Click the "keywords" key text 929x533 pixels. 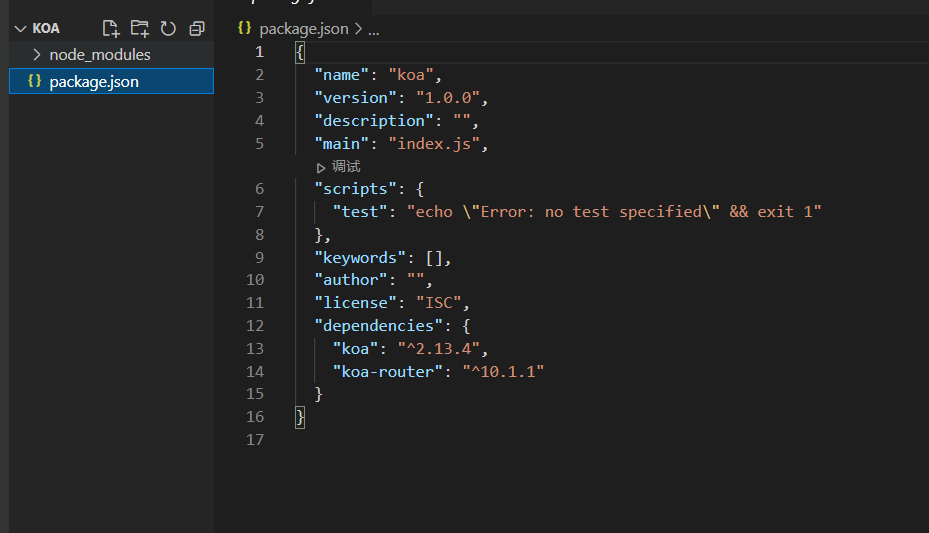[360, 258]
